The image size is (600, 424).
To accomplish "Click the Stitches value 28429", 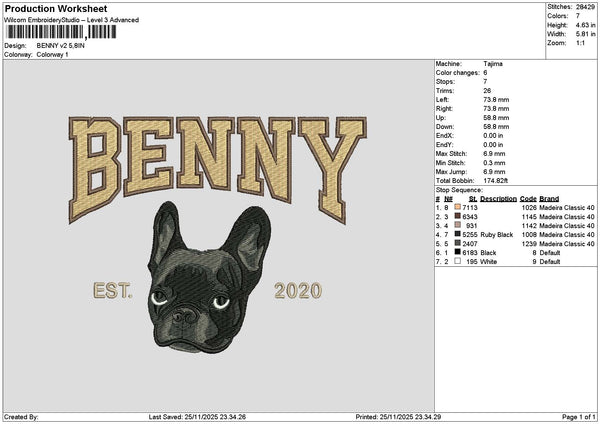I will coord(585,7).
